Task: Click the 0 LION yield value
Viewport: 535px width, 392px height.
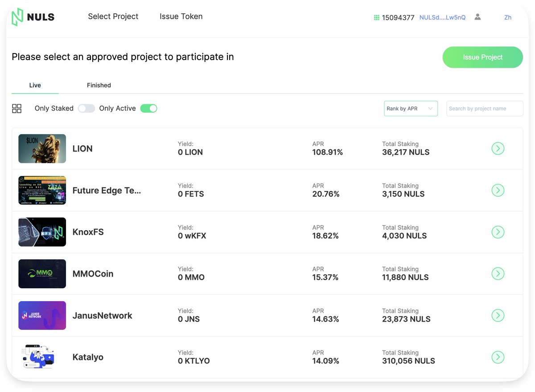Action: pyautogui.click(x=190, y=152)
